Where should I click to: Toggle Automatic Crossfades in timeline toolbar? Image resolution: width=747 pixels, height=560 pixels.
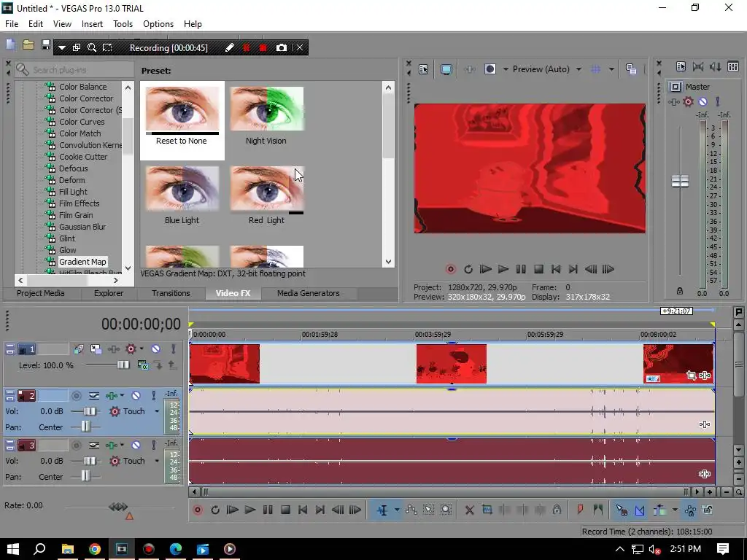pyautogui.click(x=639, y=510)
